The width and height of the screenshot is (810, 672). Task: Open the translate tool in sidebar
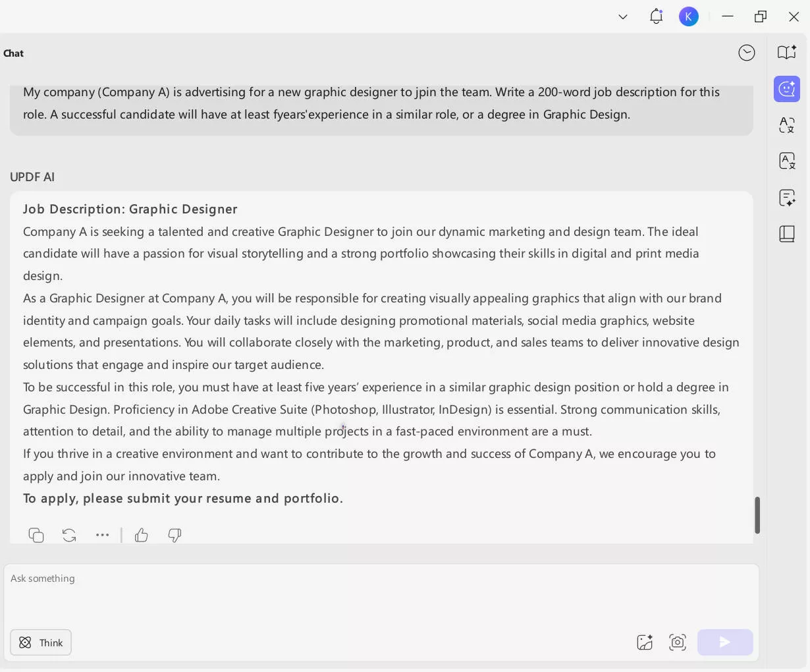coord(787,125)
